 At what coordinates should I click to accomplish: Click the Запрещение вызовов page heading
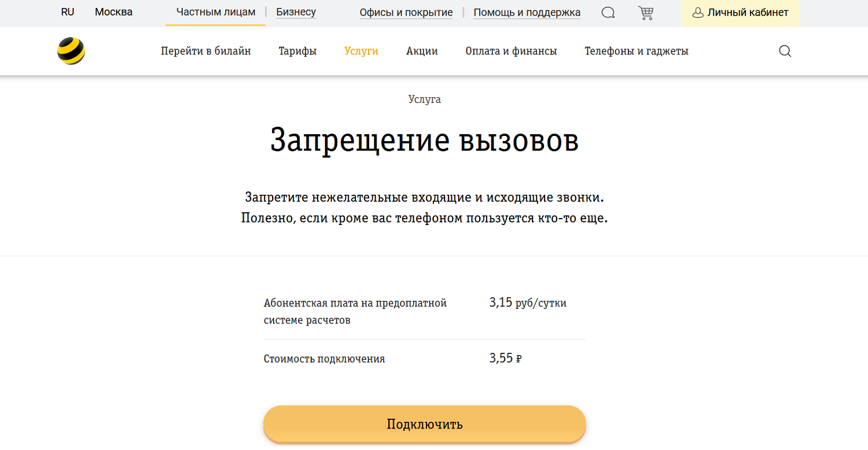tap(424, 141)
